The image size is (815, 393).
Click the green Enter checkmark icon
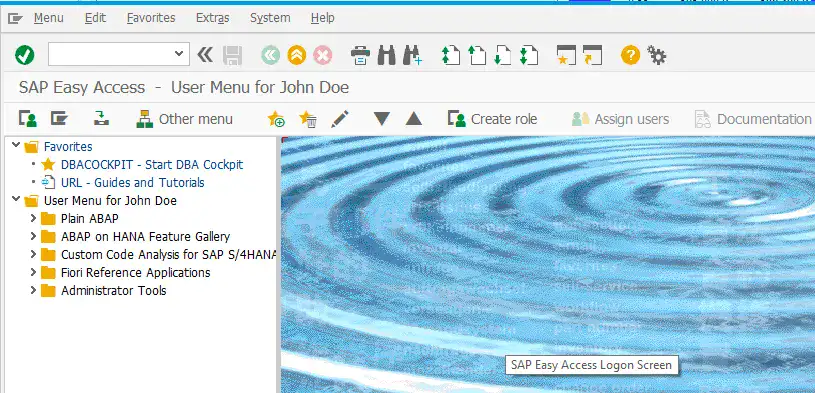tap(24, 55)
